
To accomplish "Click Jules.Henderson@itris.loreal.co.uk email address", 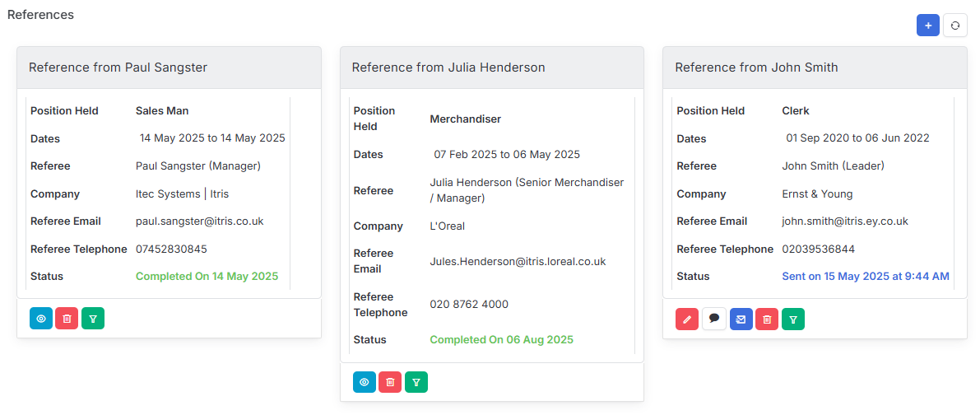I will pos(518,261).
